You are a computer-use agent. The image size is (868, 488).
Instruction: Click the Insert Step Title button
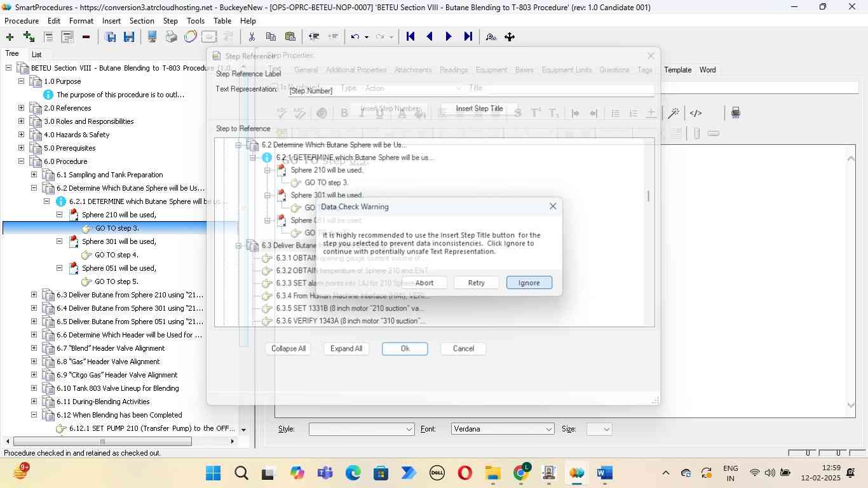pyautogui.click(x=479, y=109)
